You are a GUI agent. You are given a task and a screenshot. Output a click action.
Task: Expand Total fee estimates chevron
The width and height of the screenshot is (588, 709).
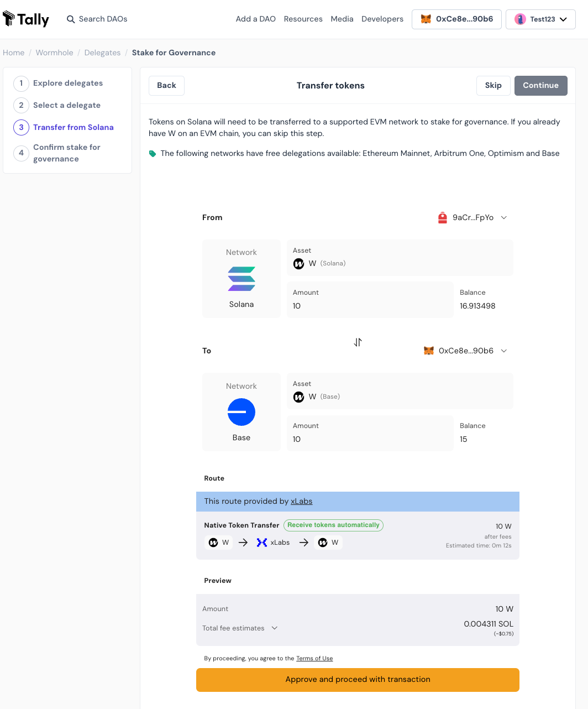275,628
